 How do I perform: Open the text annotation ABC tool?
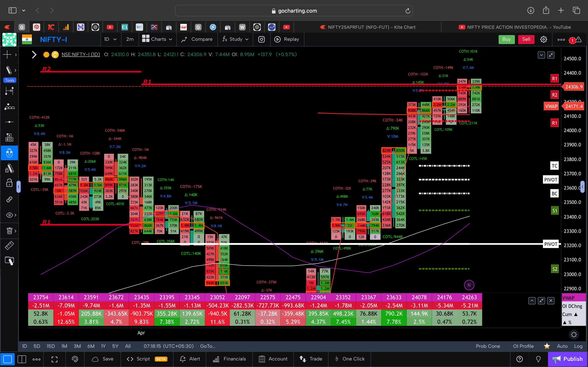coord(9,137)
